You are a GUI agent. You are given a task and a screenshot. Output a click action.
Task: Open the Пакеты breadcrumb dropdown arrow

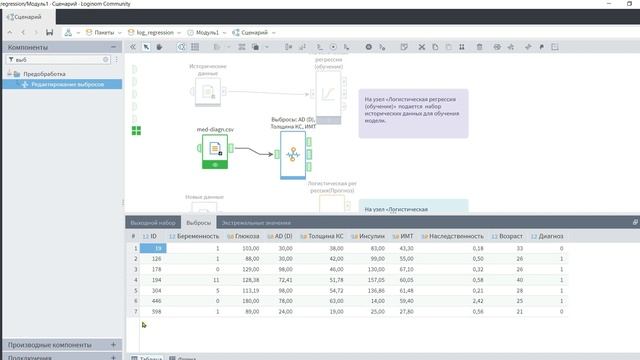pyautogui.click(x=120, y=33)
